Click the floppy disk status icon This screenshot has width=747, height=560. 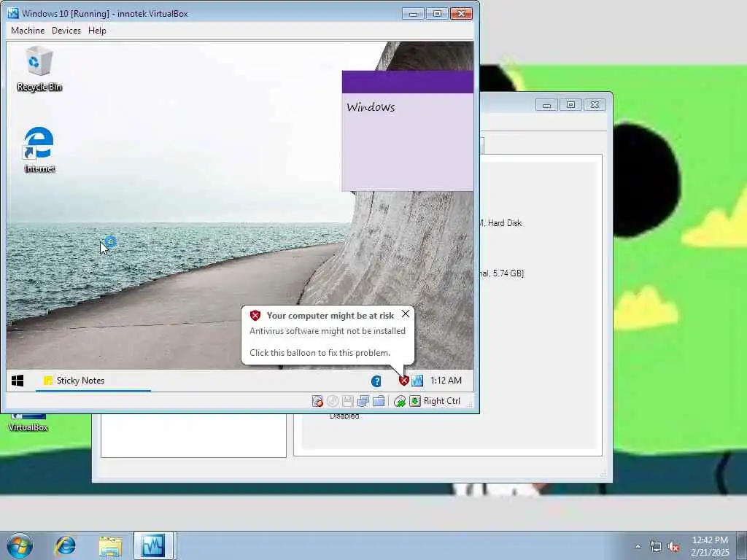tap(348, 402)
